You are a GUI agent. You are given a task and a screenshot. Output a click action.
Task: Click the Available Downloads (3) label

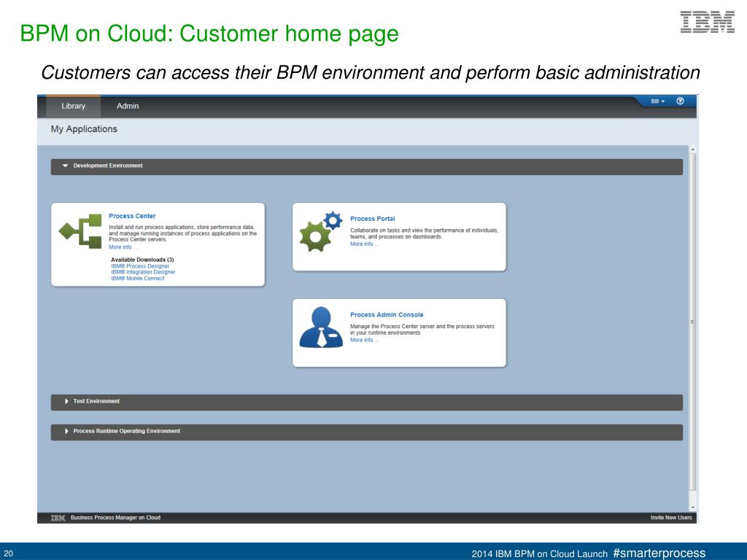[142, 260]
